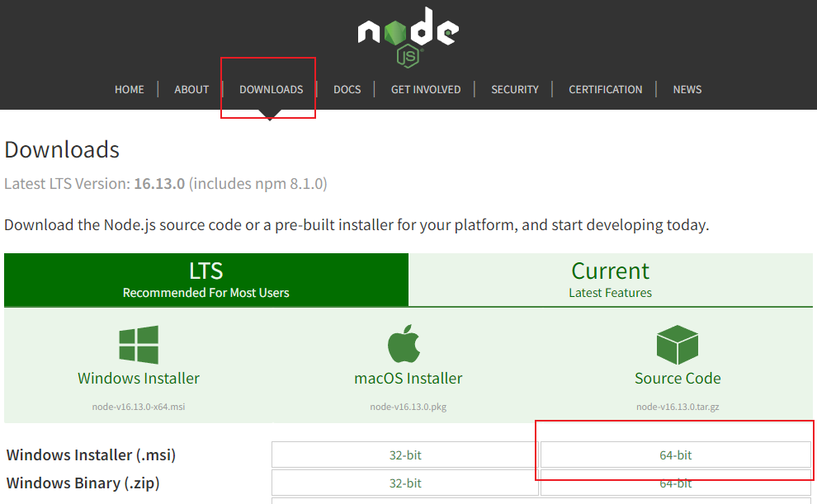Open the DOWNLOADS nav item

coord(271,90)
